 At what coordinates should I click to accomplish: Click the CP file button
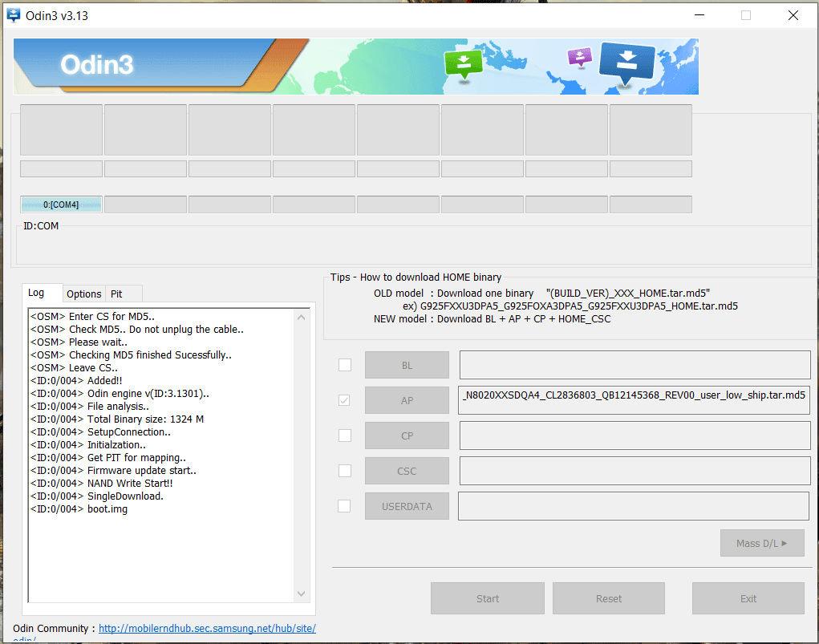pos(407,435)
